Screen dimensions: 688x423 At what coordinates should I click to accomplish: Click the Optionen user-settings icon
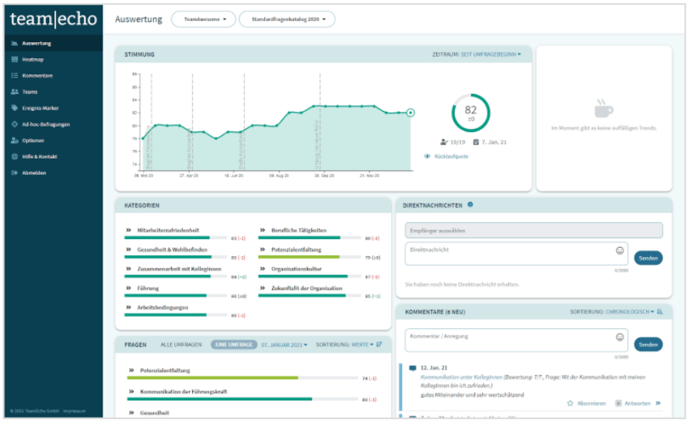pos(14,141)
